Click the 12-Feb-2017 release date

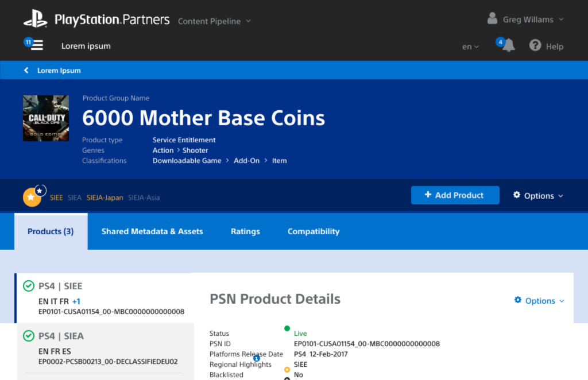(x=328, y=354)
